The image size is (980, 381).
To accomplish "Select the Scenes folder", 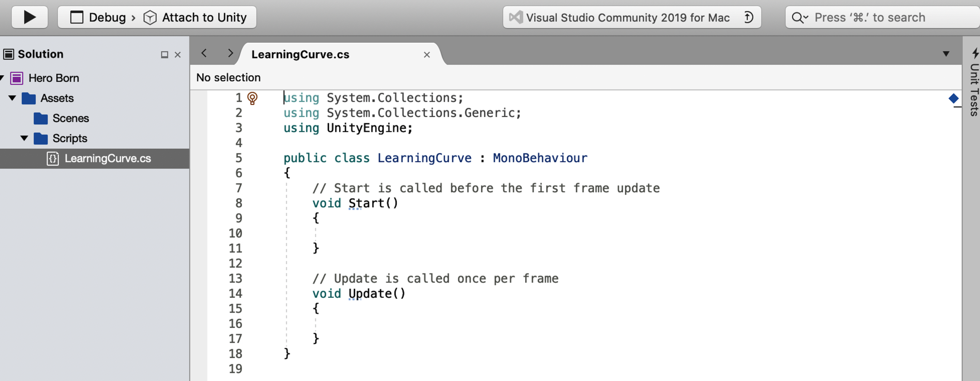I will [70, 119].
